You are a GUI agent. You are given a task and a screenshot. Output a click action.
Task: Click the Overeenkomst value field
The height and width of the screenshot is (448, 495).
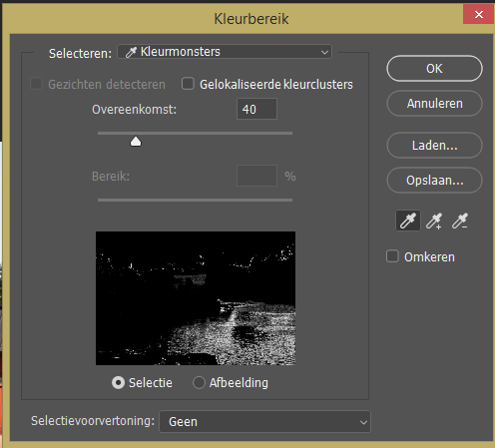click(256, 109)
